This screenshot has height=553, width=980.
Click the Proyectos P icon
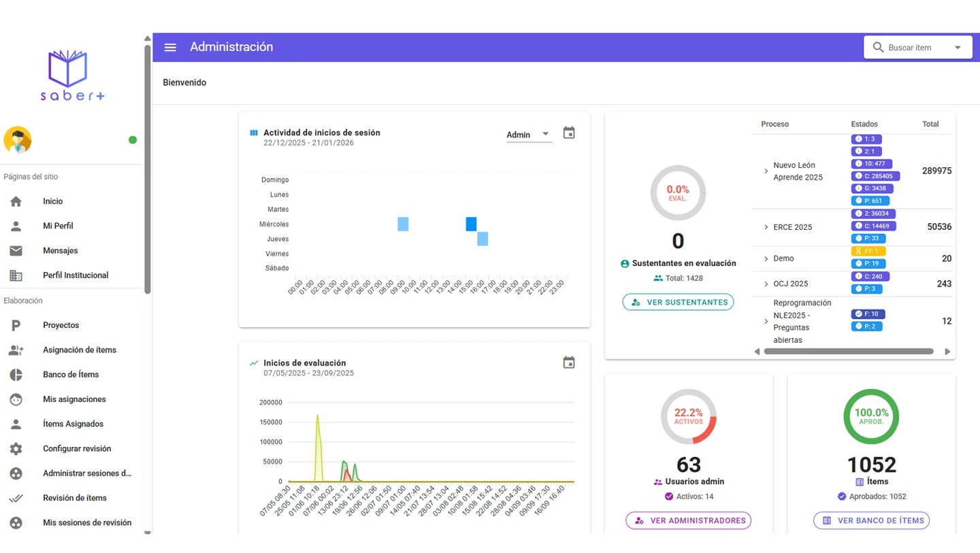point(16,325)
